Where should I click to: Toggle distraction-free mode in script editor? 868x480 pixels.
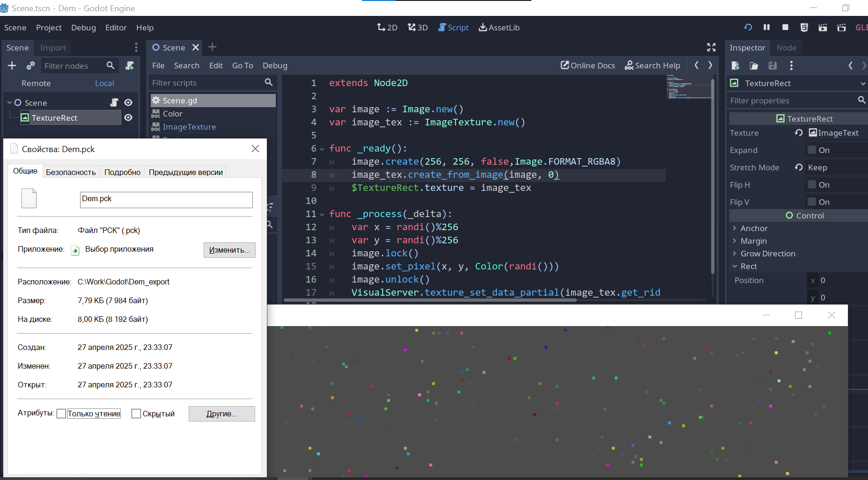click(711, 47)
